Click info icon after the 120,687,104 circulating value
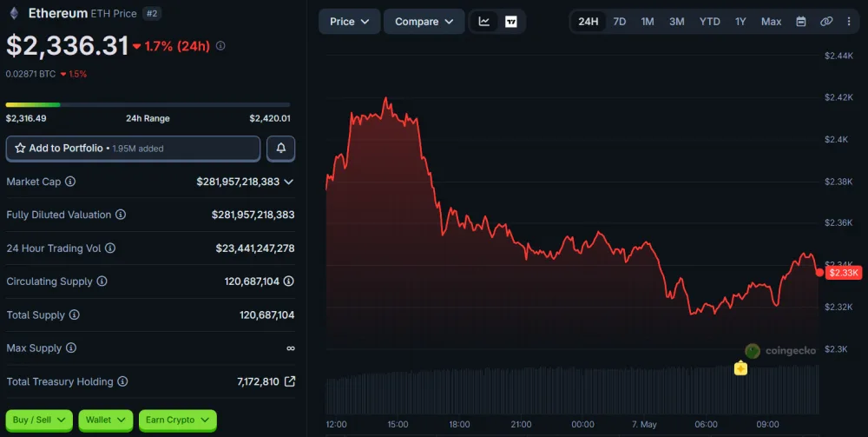 [288, 281]
